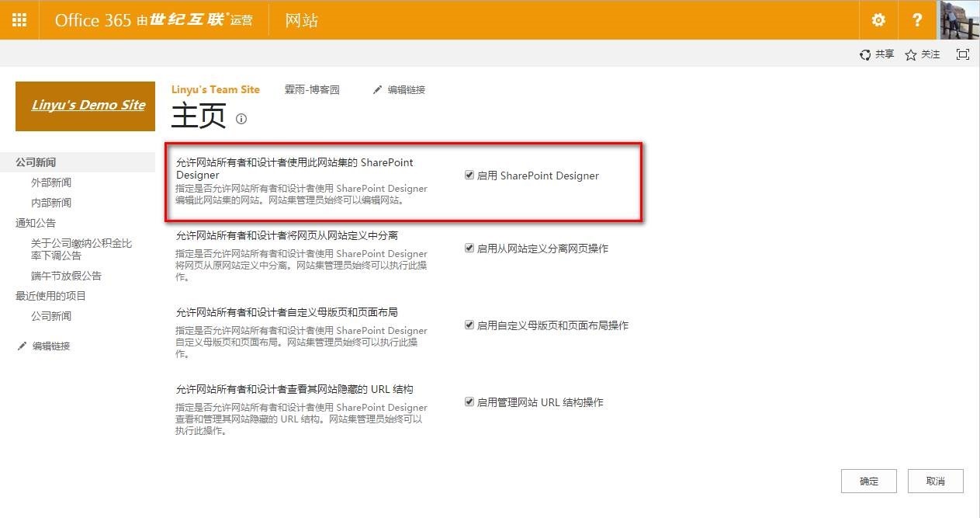Open the Office 365 app launcher grid

[19, 20]
